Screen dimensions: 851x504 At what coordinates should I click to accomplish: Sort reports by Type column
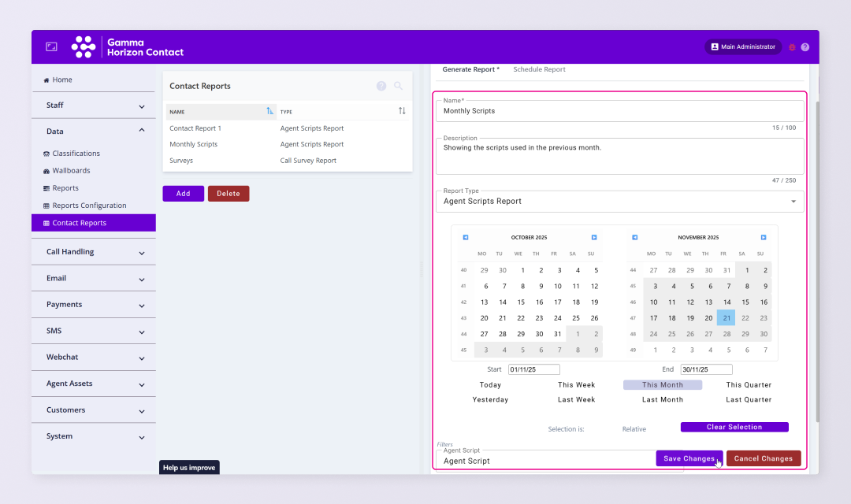[x=402, y=112]
